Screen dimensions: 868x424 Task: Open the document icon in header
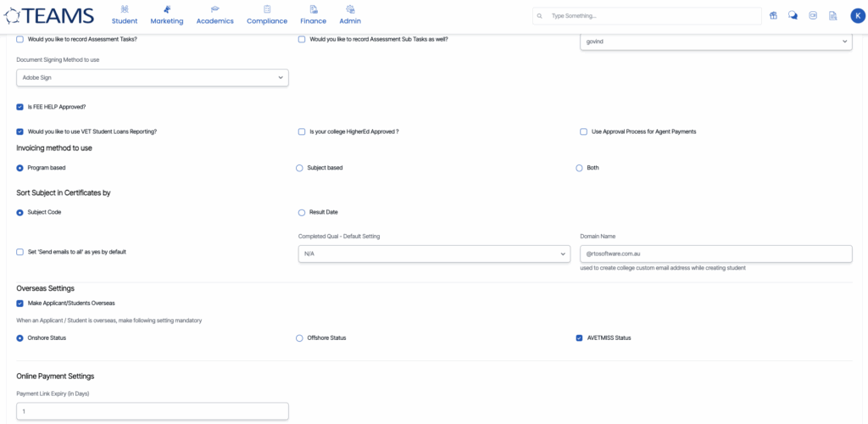832,15
